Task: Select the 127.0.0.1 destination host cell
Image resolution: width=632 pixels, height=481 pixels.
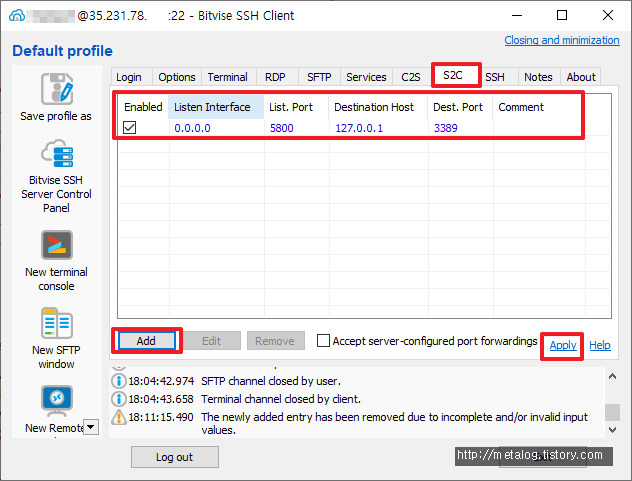Action: (x=359, y=128)
